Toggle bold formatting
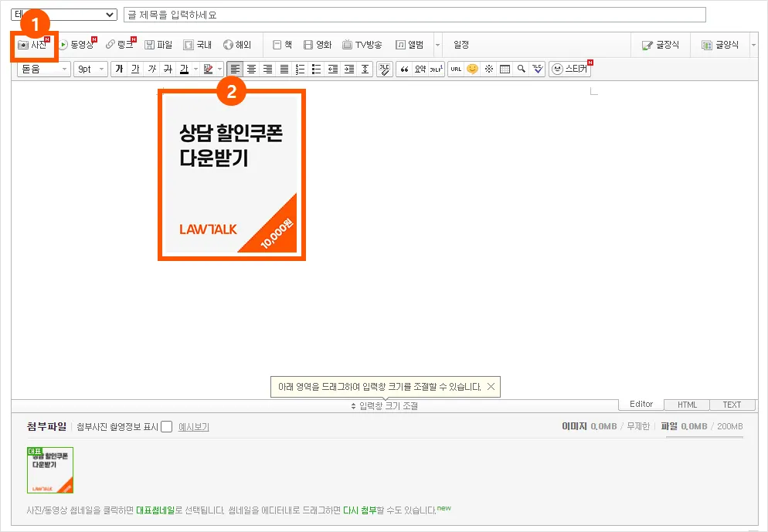768x532 pixels. point(119,69)
